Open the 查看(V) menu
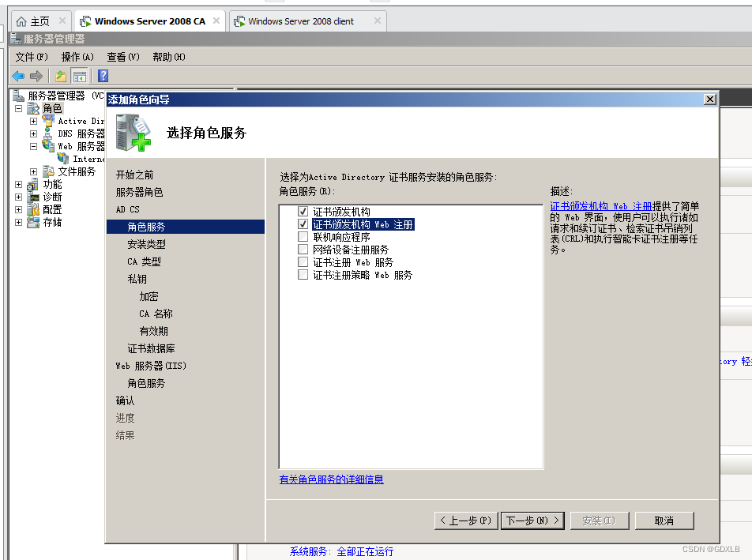This screenshot has height=560, width=752. click(122, 57)
